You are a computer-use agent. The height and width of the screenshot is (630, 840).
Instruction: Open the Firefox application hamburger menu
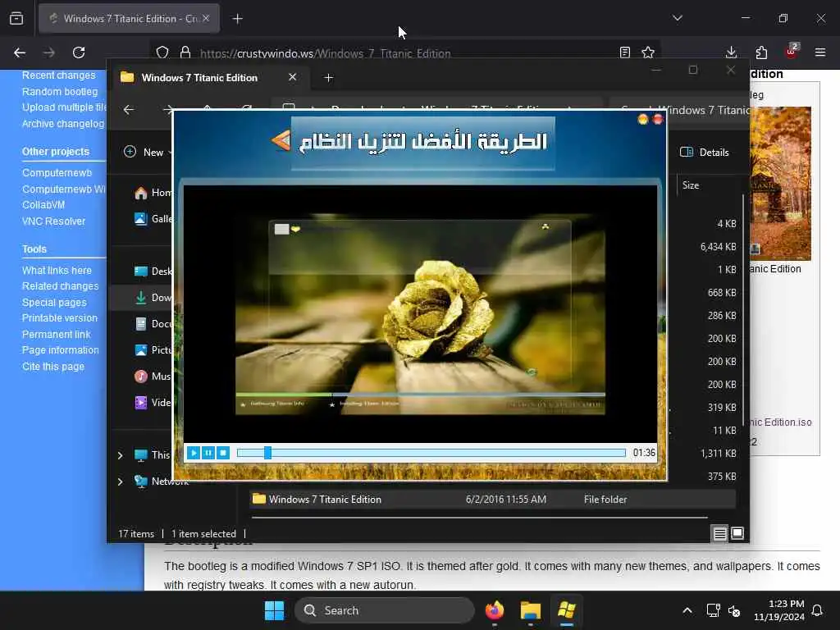(820, 52)
